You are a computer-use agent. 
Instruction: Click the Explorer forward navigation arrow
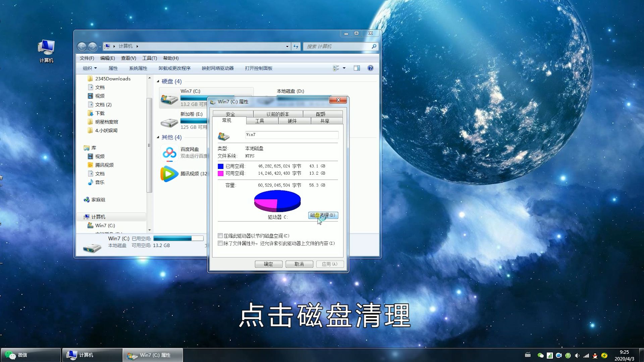[93, 46]
